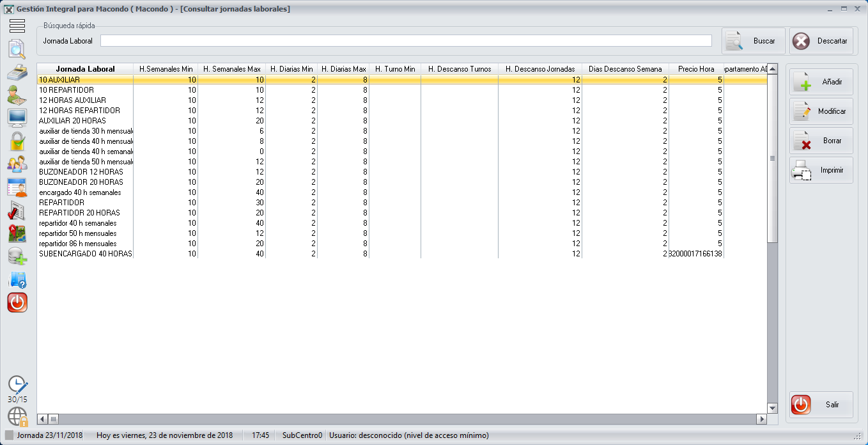
Task: Click the database with green plus icon
Action: tap(17, 256)
